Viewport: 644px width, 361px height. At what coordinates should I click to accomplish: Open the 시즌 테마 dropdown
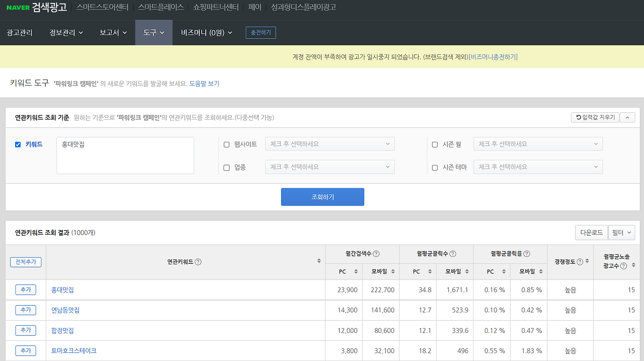coord(538,167)
